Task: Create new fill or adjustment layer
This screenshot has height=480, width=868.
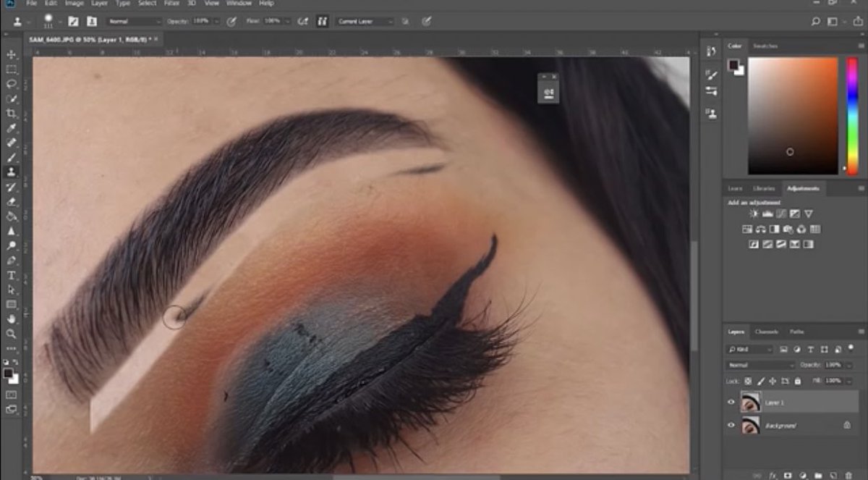Action: point(803,475)
